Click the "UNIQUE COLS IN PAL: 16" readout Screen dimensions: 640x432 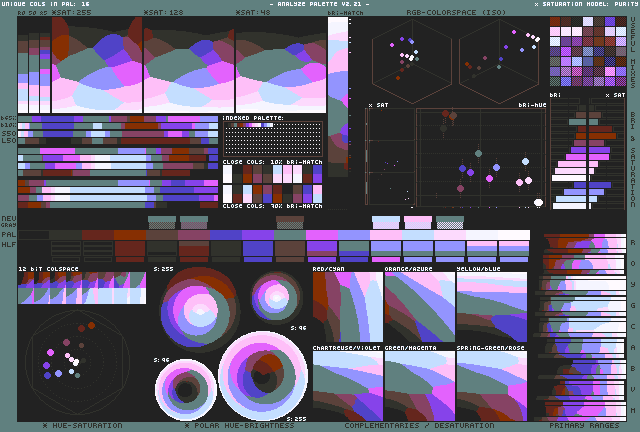click(45, 4)
